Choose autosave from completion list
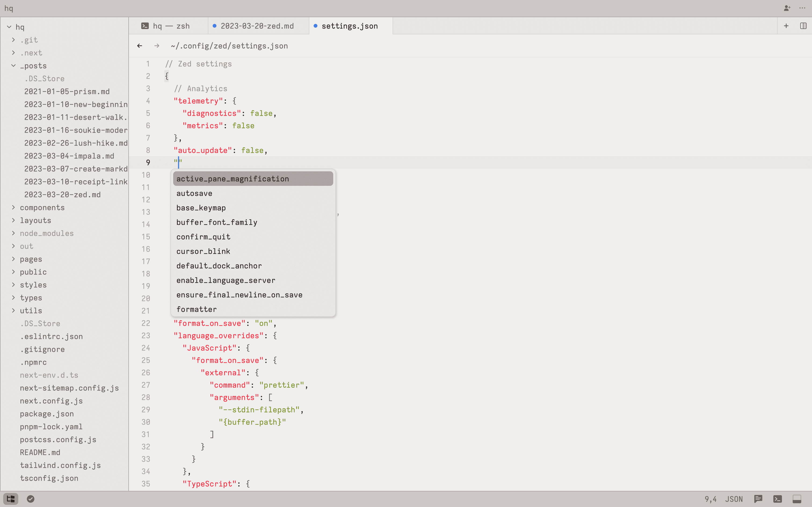 point(253,193)
